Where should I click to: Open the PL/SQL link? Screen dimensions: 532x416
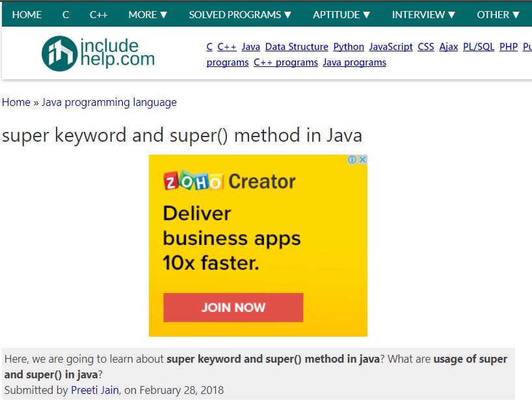(479, 46)
